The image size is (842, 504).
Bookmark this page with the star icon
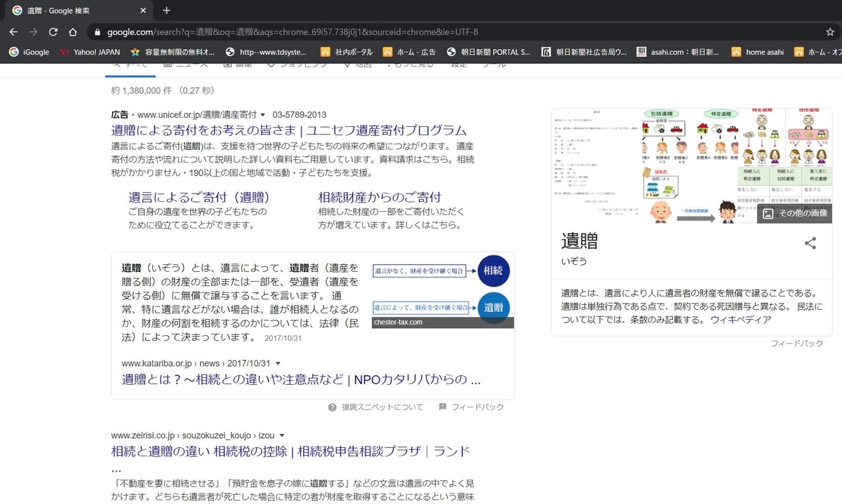coord(830,32)
